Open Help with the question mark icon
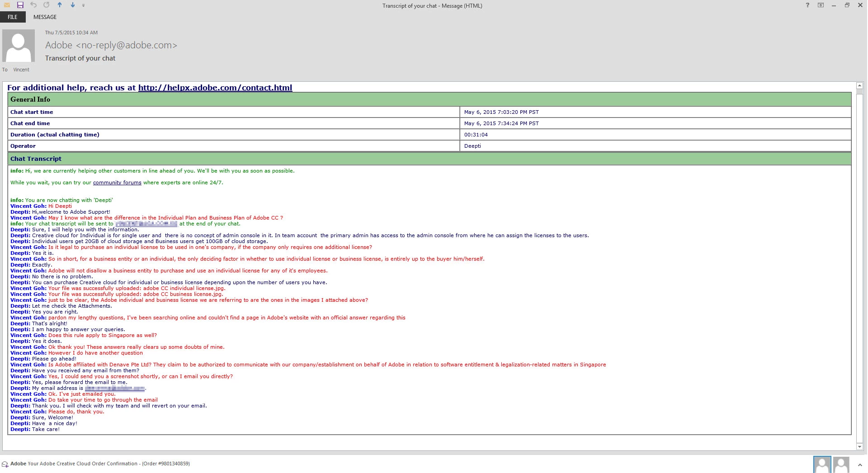This screenshot has width=868, height=473. pos(807,5)
